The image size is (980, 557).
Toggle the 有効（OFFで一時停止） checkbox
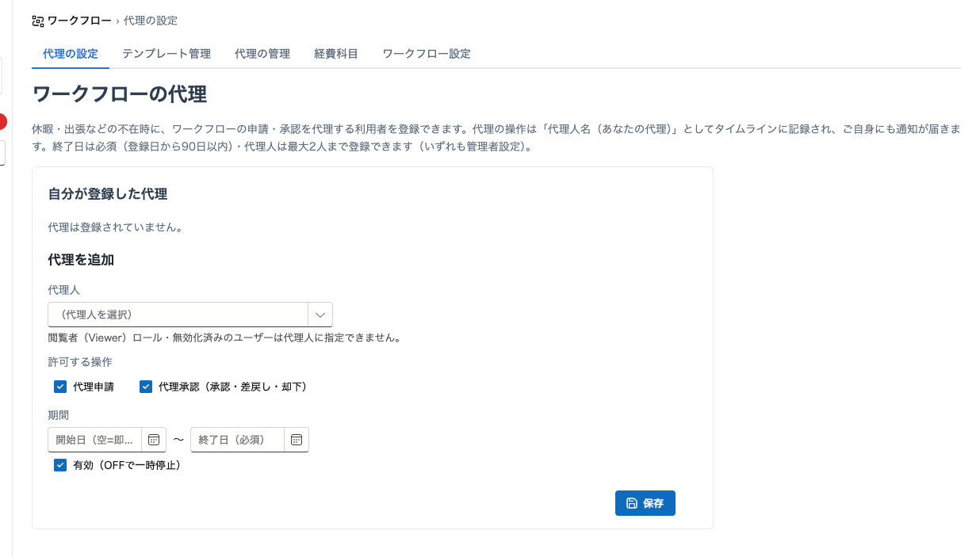pos(60,465)
